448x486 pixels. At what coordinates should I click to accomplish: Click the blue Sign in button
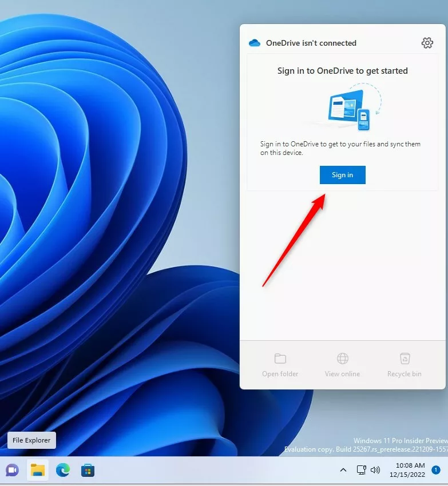(x=343, y=175)
